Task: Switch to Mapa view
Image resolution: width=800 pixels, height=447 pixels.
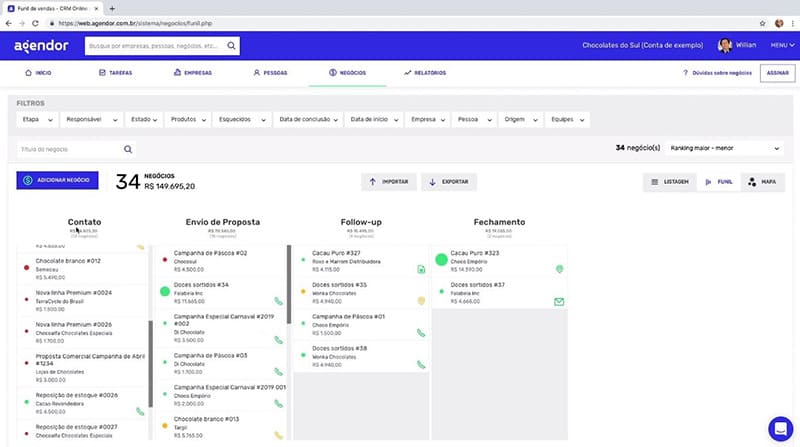Action: (x=762, y=182)
